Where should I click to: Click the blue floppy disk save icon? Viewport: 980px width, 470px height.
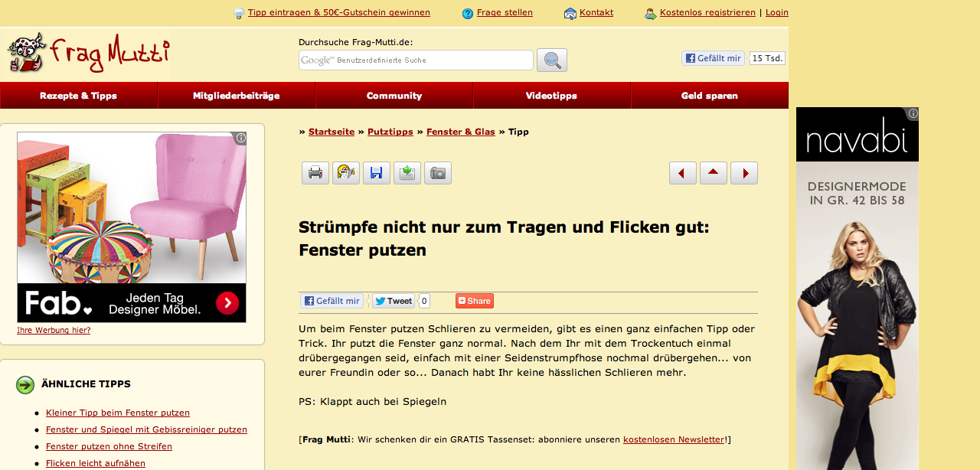point(376,173)
